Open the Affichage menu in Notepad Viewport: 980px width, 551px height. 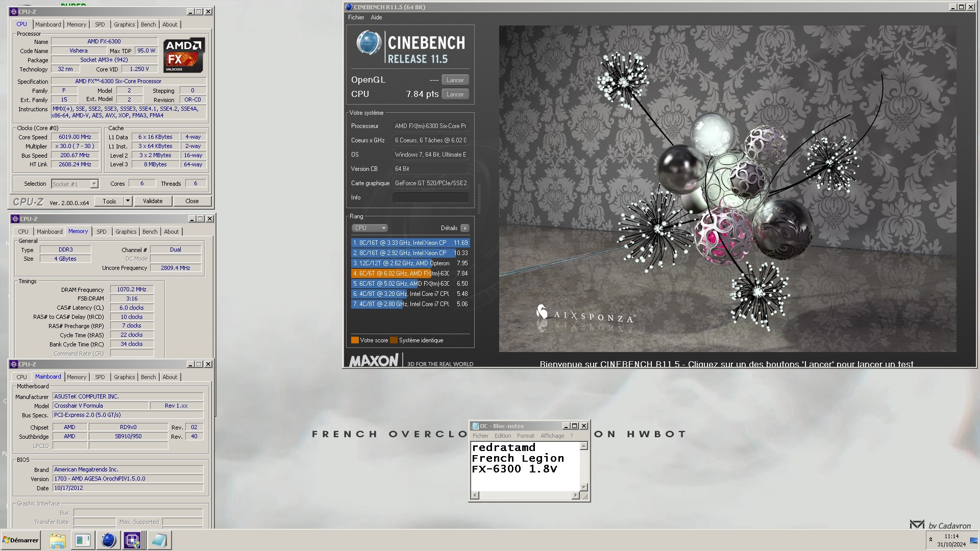tap(552, 436)
